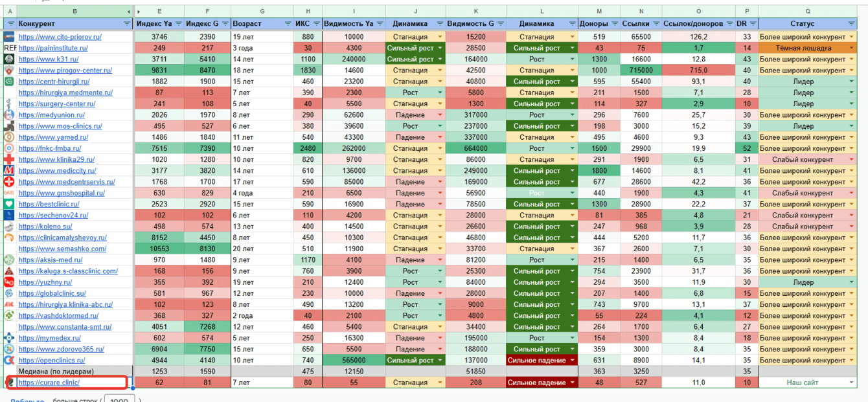868x402 pixels.
Task: Select the favicon beside k31.ru
Action: click(10, 59)
